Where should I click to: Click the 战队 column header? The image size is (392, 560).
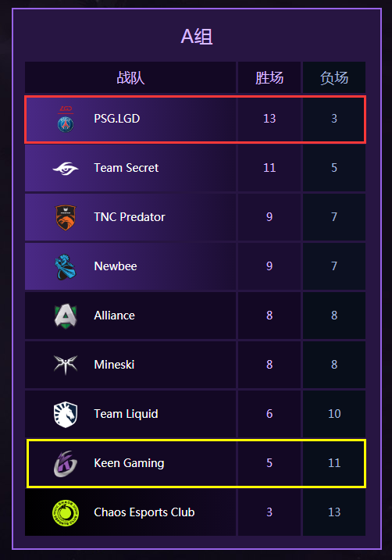pyautogui.click(x=130, y=77)
